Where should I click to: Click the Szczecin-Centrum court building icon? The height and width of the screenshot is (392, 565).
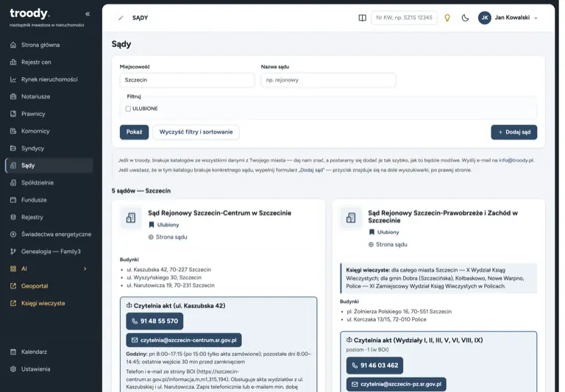point(131,218)
